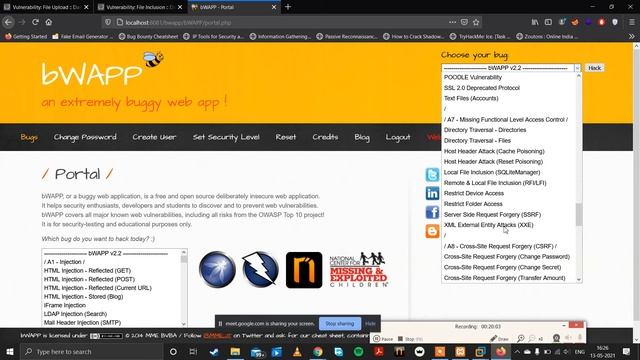640x360 pixels.
Task: Click the OWASP round blue logo
Action: pos(217,270)
